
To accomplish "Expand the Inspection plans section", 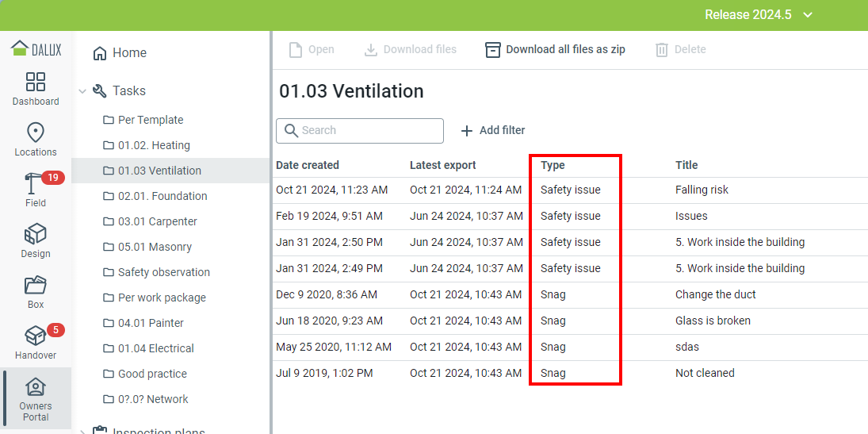I will coord(82,432).
